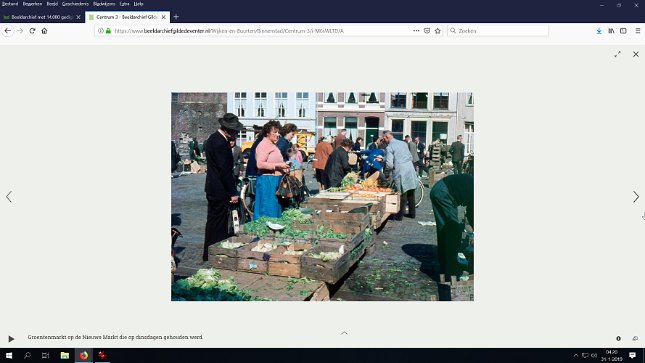Bookmark this page with the star
645x363 pixels.
438,31
